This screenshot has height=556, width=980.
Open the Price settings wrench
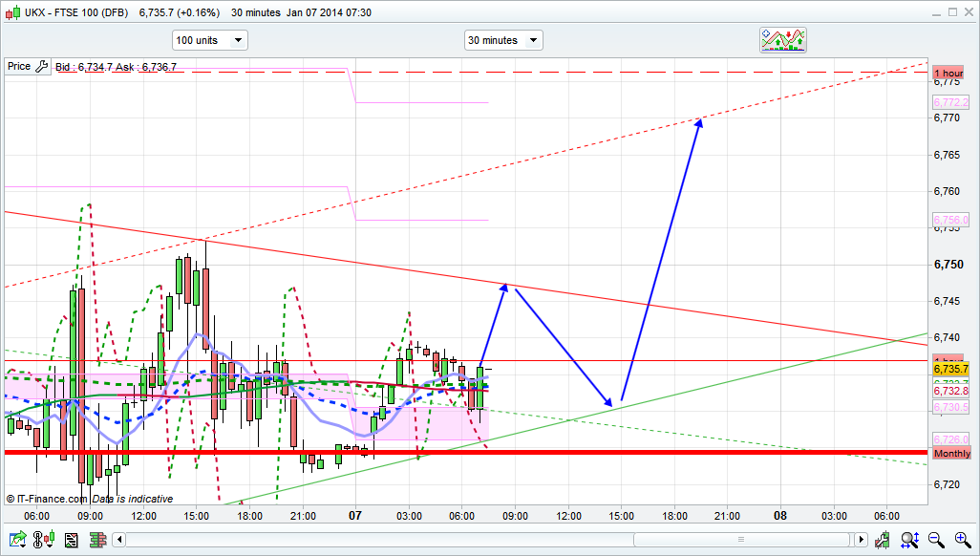click(x=41, y=67)
